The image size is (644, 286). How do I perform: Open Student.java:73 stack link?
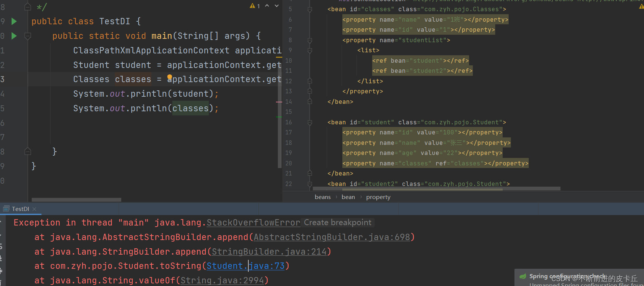246,266
